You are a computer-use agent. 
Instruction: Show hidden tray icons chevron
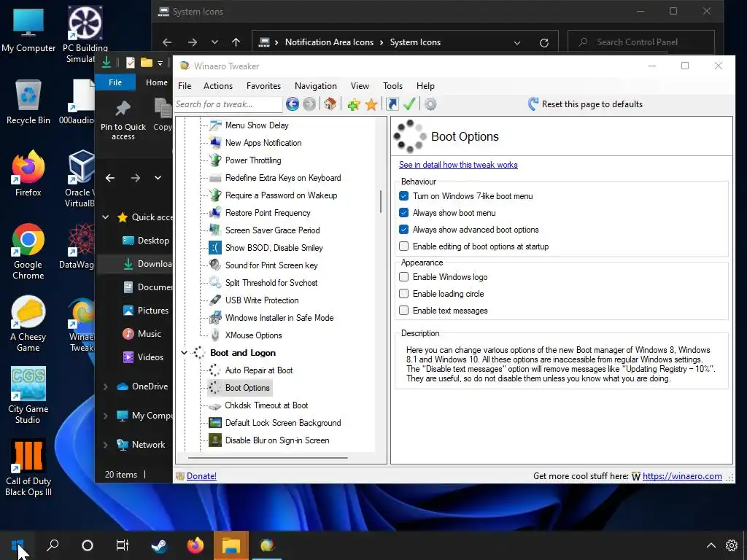click(711, 545)
